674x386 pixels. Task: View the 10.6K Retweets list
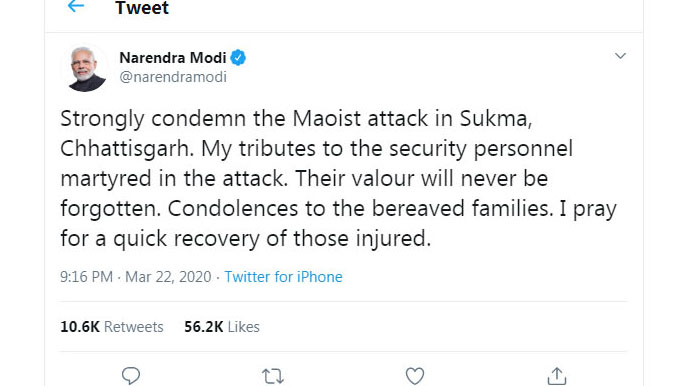point(112,327)
